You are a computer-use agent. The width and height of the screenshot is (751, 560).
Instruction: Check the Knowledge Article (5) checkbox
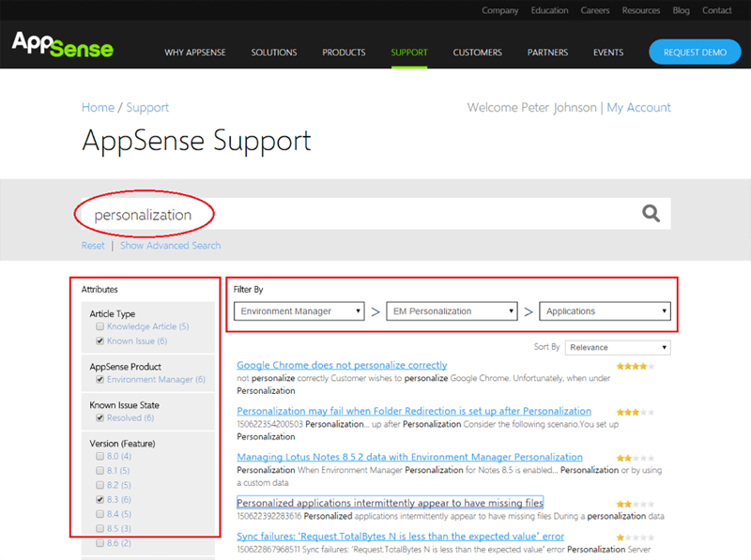coord(100,326)
